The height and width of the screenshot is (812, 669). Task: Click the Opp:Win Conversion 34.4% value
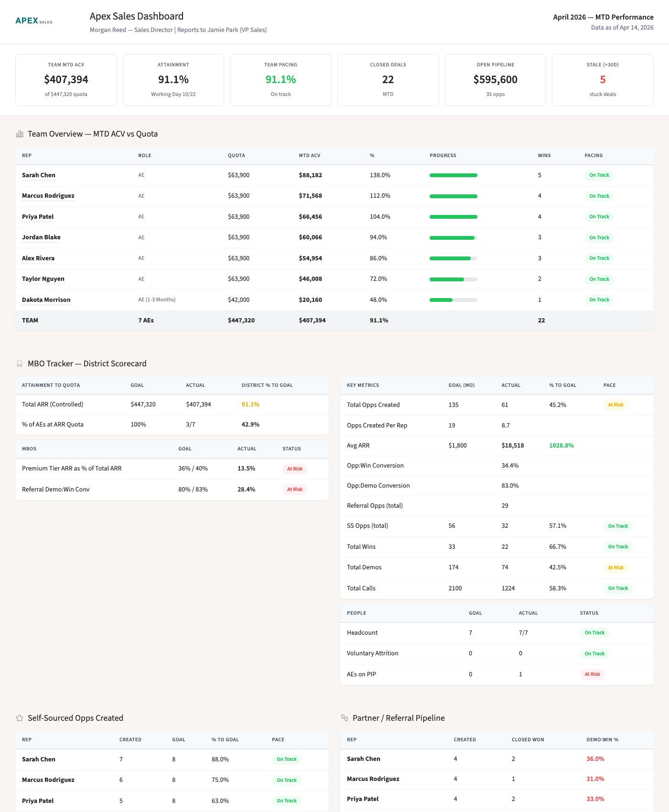(x=510, y=466)
